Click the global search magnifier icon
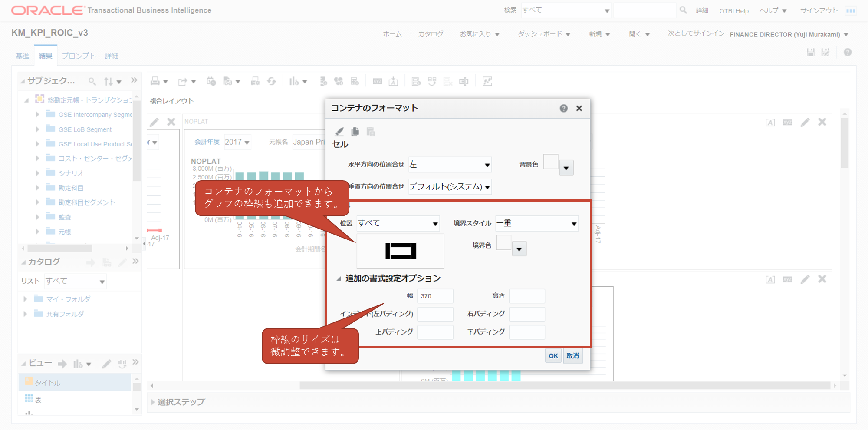 (683, 10)
